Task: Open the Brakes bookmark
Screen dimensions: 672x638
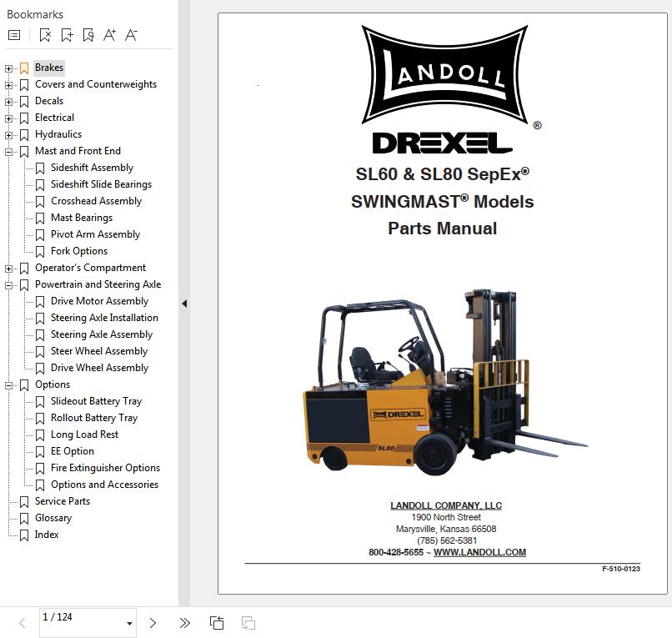Action: pos(49,68)
